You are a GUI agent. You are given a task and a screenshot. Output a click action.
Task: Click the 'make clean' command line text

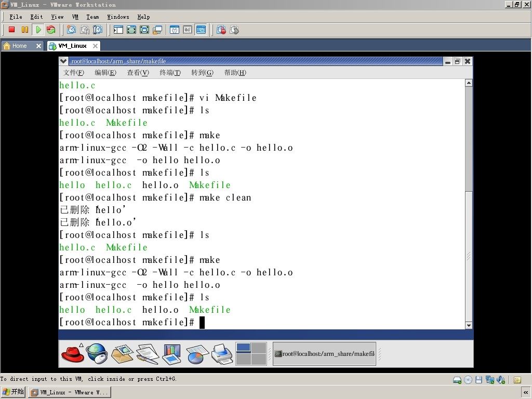pyautogui.click(x=225, y=197)
